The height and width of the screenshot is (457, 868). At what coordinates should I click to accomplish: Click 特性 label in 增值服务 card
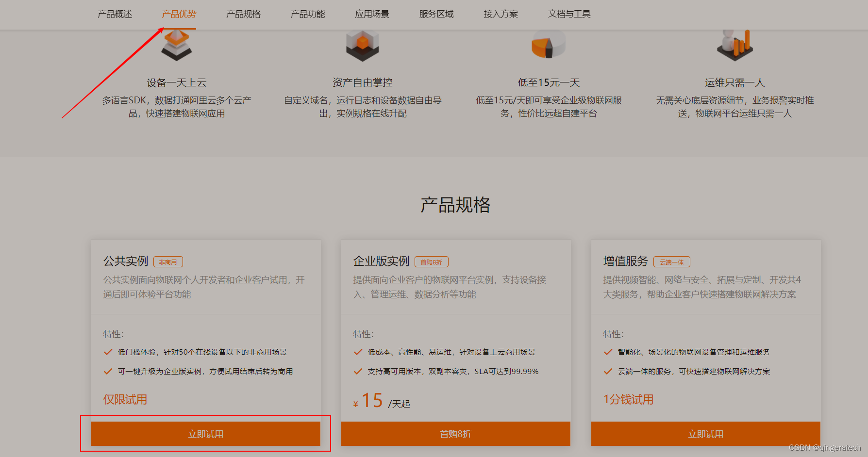point(614,334)
